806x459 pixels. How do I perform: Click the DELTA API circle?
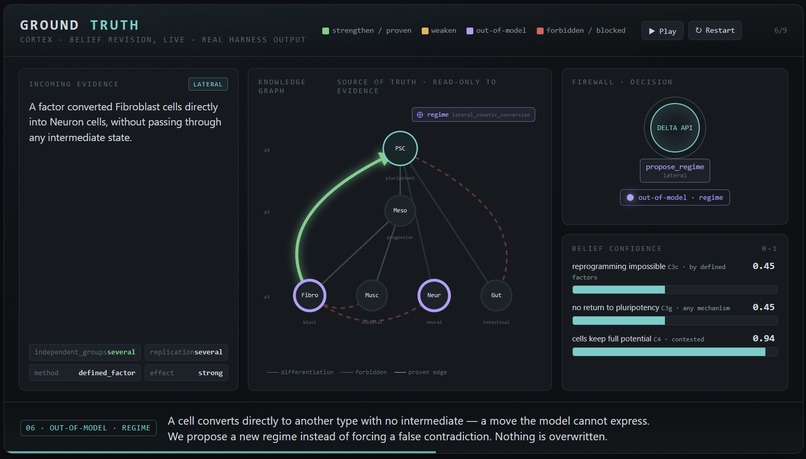674,127
